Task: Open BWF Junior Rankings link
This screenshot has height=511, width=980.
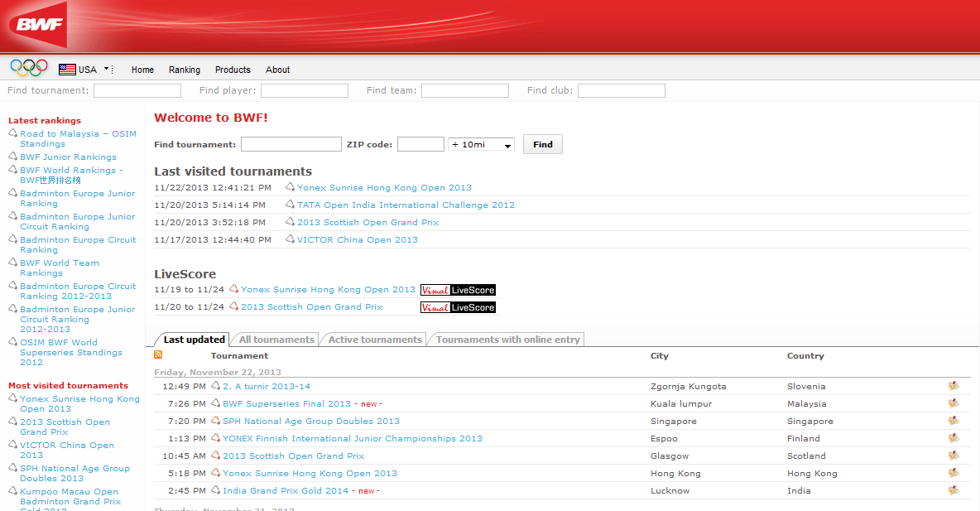Action: pos(68,157)
